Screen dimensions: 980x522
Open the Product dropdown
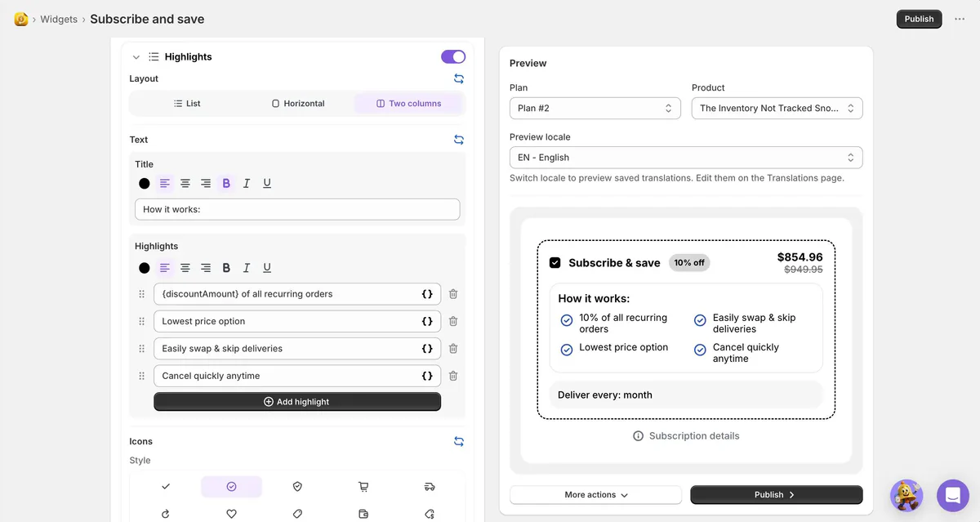pos(777,108)
